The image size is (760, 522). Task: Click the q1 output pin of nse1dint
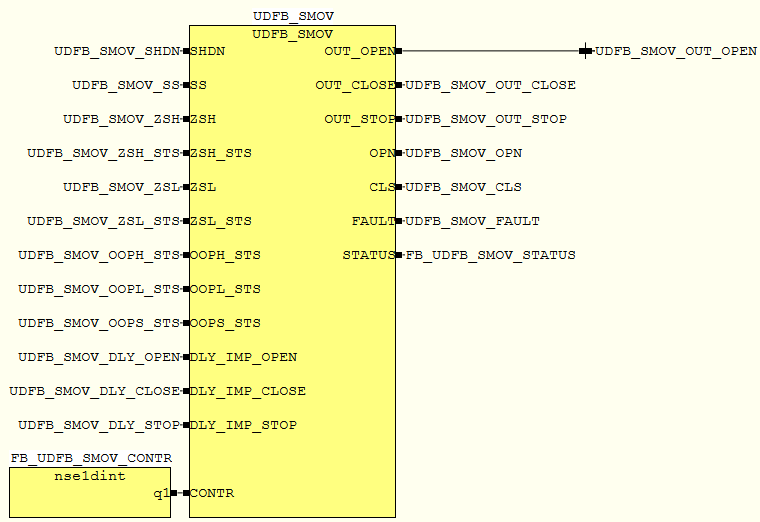[x=173, y=493]
